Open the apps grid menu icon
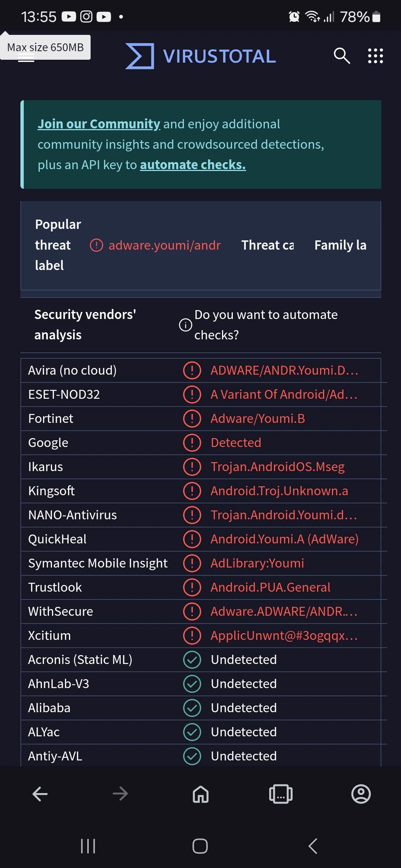This screenshot has height=868, width=401. coord(375,56)
